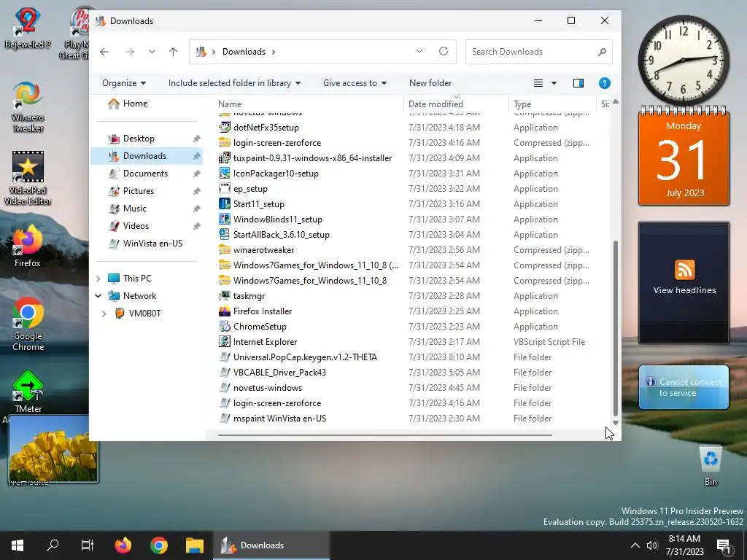Expand the This PC tree node
Image resolution: width=747 pixels, height=560 pixels.
point(98,279)
